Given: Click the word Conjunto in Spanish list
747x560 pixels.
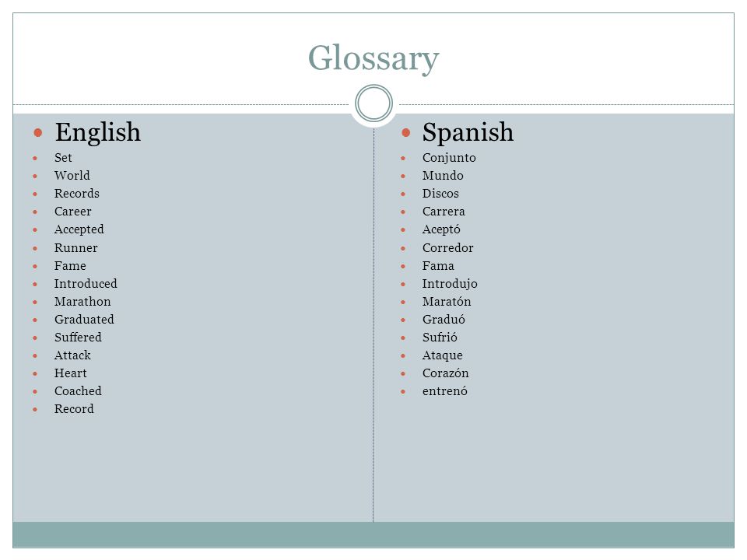Looking at the screenshot, I should [x=449, y=158].
